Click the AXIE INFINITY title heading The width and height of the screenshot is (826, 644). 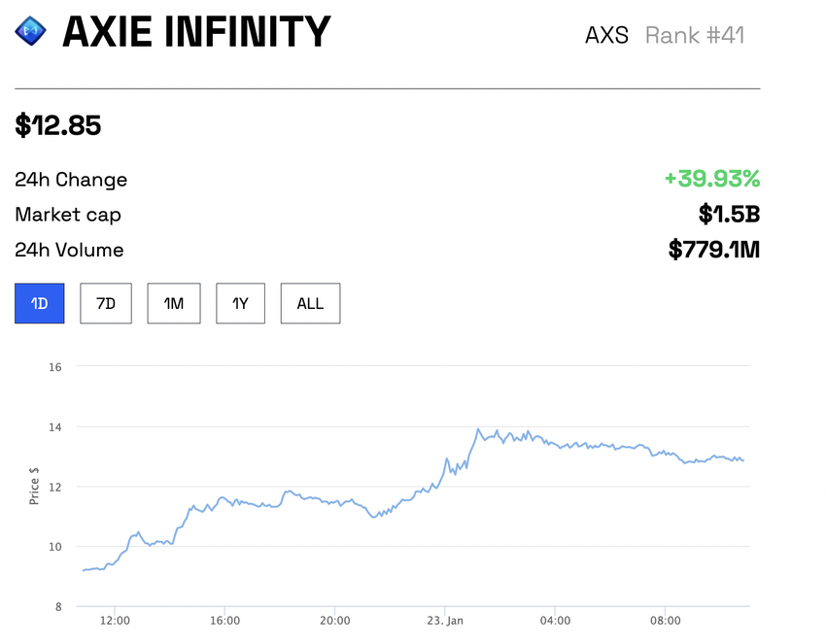pyautogui.click(x=196, y=30)
